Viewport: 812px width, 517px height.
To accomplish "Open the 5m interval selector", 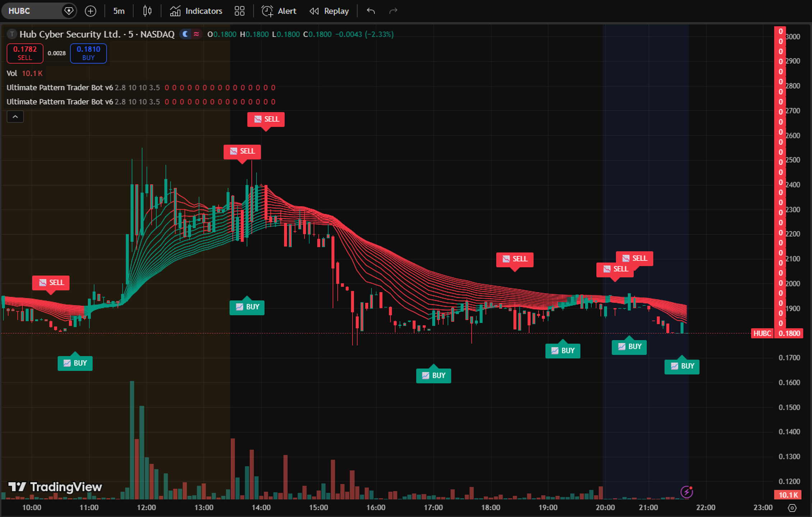I will point(119,11).
